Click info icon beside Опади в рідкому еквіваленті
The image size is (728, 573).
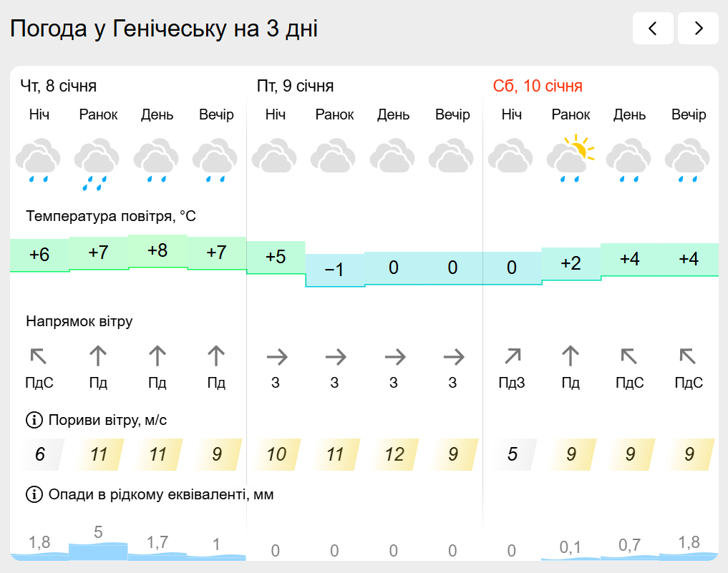(34, 494)
